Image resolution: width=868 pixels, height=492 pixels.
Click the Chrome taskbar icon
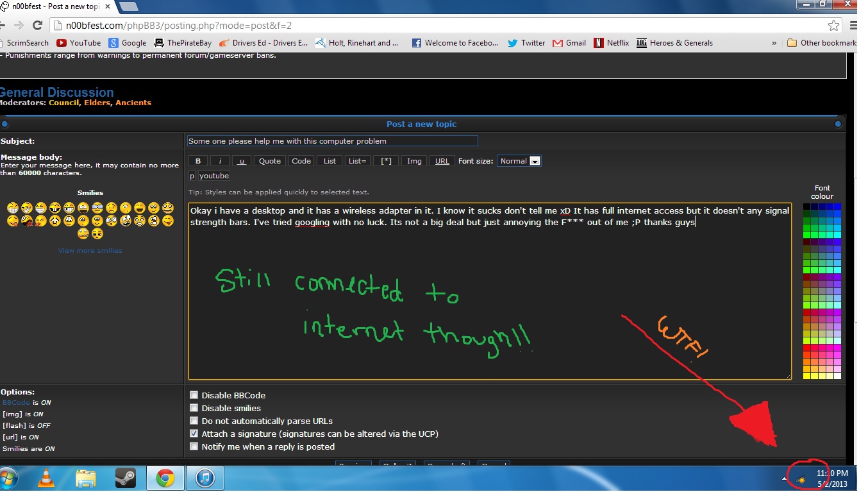click(165, 478)
